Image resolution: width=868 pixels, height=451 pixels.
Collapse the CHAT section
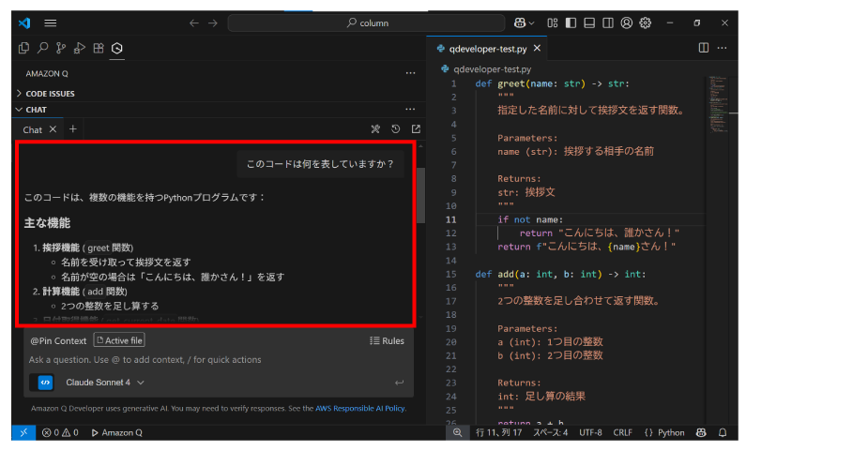pyautogui.click(x=36, y=110)
